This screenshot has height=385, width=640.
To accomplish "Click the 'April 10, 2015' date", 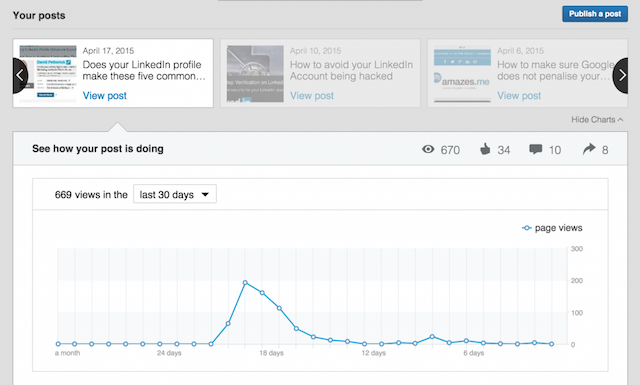I will (x=316, y=51).
